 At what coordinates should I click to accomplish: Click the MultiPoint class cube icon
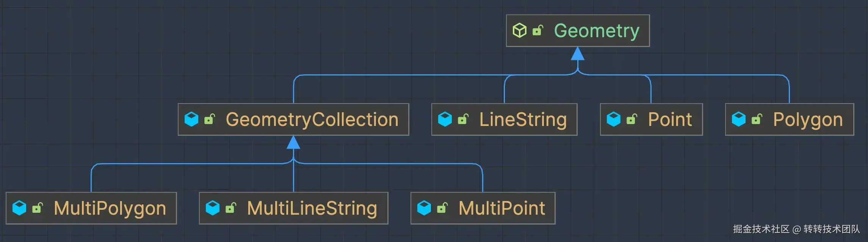coord(424,208)
